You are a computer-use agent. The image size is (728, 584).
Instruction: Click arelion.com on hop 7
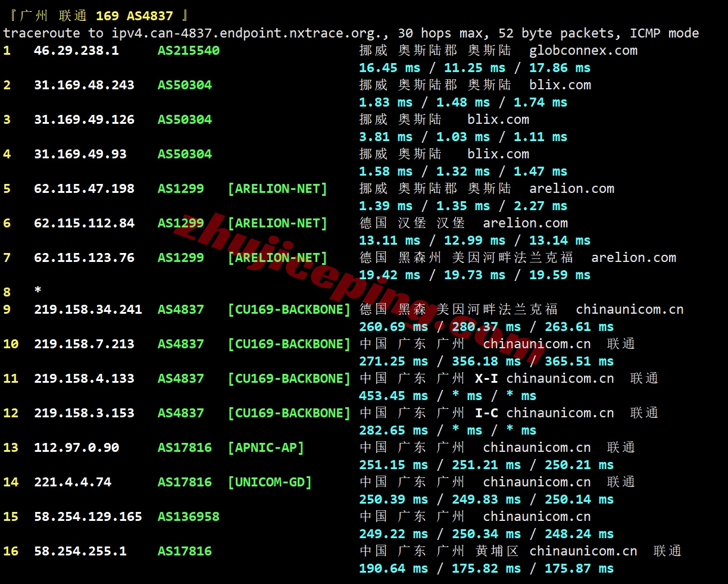click(x=633, y=258)
